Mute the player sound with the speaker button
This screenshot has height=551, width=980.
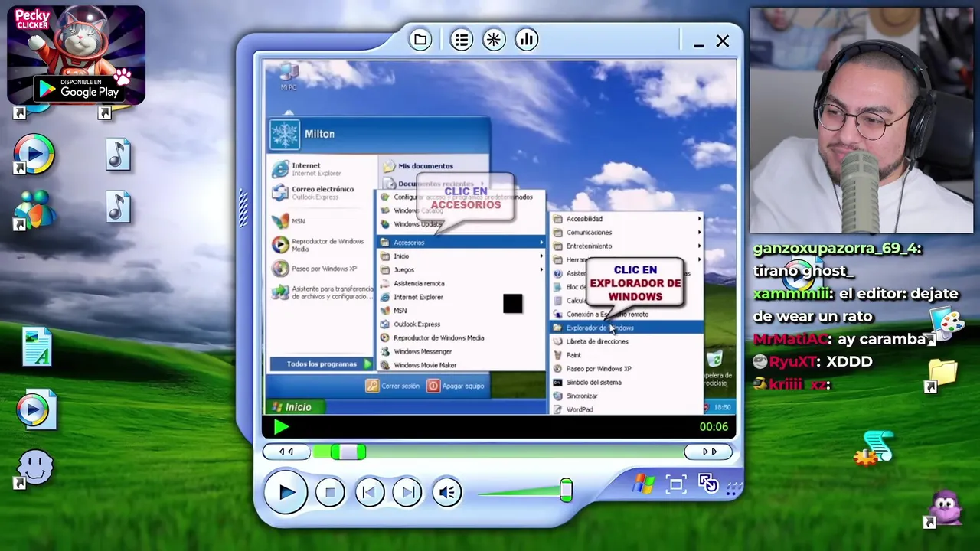[447, 492]
